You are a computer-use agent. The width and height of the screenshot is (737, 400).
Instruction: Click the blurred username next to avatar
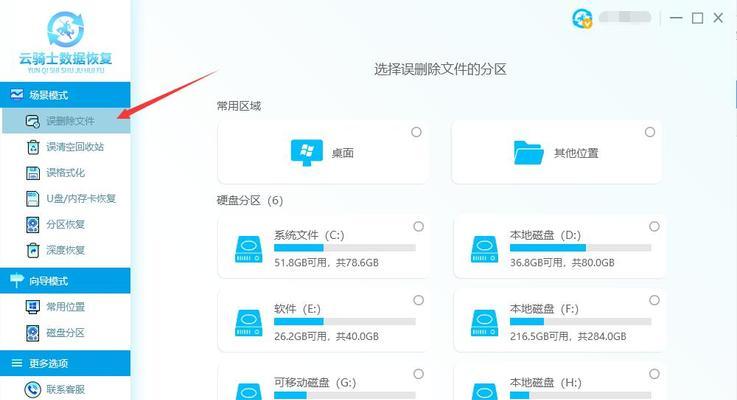pos(625,17)
